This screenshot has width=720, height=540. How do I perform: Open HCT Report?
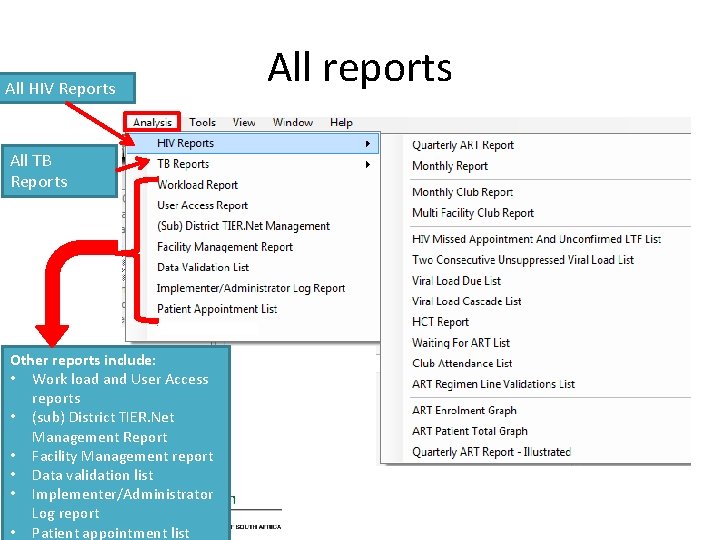click(440, 322)
